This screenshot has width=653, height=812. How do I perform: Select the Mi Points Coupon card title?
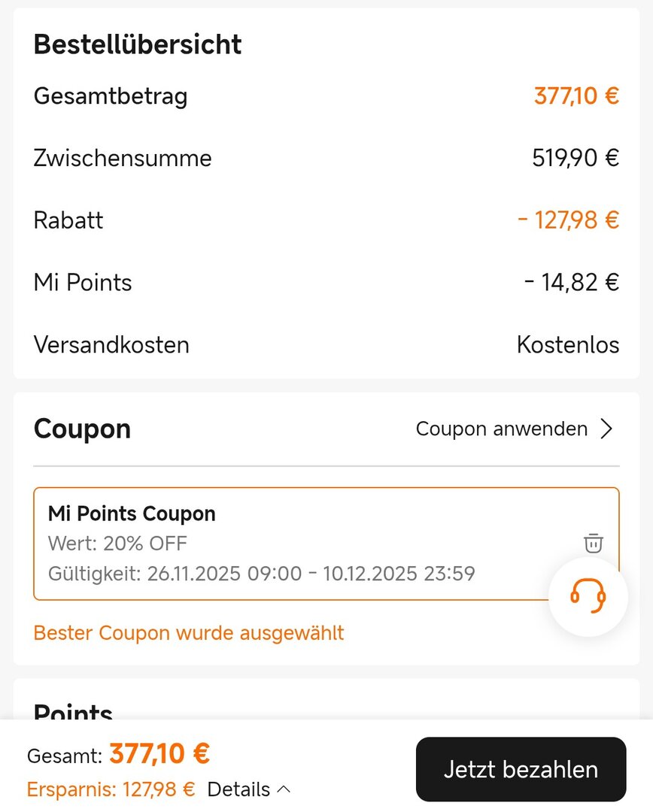[132, 514]
